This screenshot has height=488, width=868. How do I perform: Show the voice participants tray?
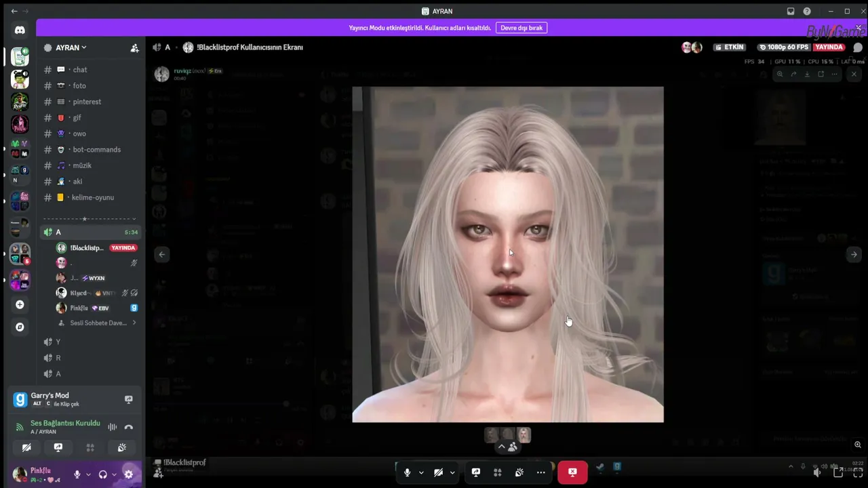(507, 447)
